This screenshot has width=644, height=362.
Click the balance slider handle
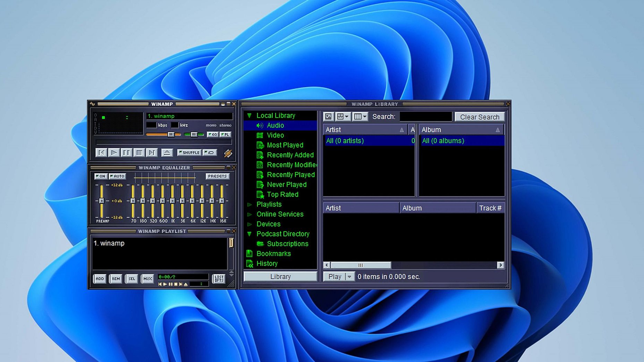coord(194,134)
